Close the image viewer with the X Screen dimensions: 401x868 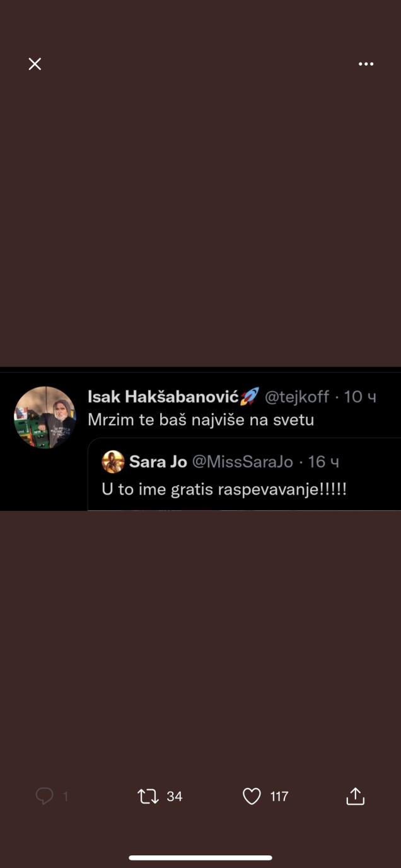click(35, 64)
